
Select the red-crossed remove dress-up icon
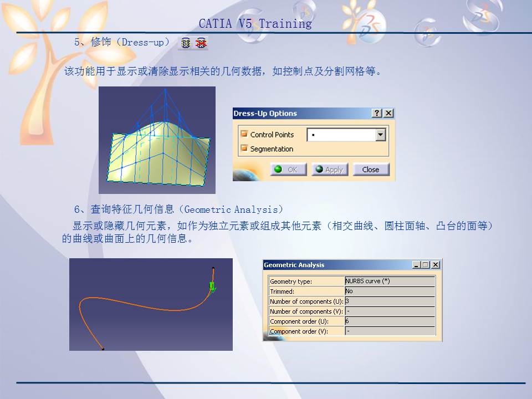[x=201, y=43]
